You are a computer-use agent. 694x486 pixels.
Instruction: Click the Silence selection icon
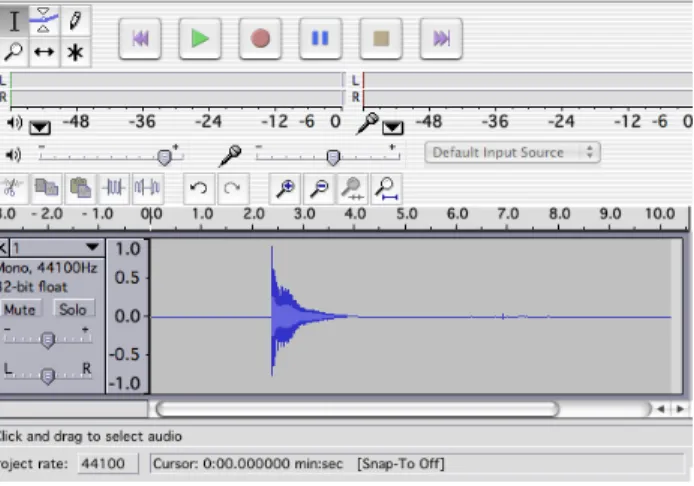point(147,188)
